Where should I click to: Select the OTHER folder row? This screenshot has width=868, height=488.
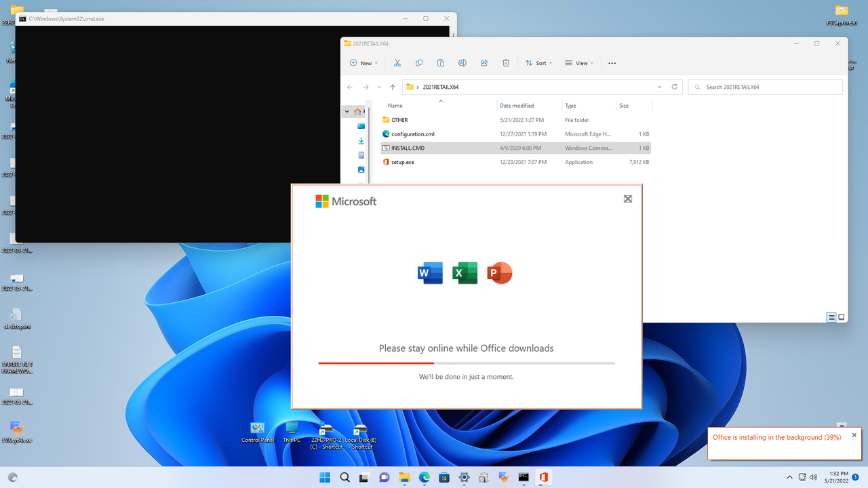(x=516, y=120)
